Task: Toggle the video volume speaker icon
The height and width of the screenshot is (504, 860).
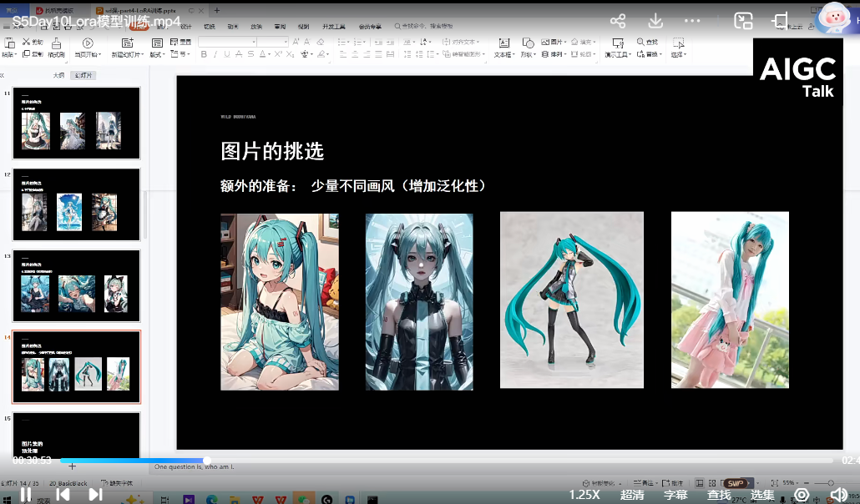Action: pyautogui.click(x=839, y=495)
